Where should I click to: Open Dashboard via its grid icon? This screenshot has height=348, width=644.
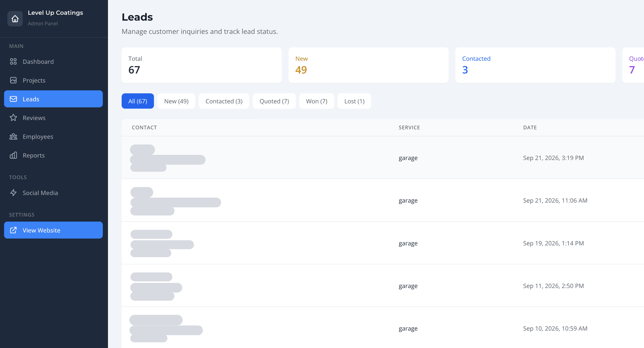coord(13,62)
